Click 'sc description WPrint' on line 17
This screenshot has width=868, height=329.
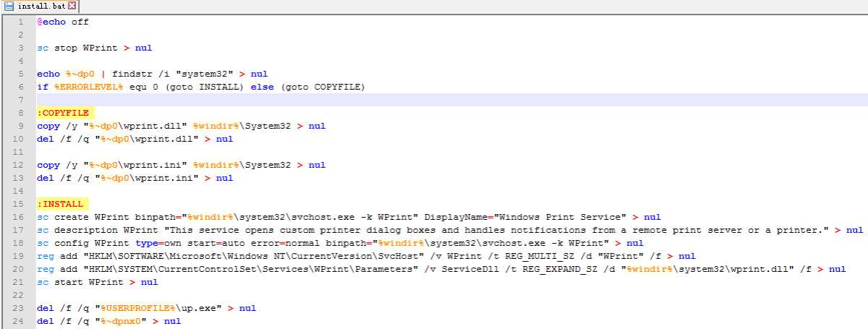98,230
